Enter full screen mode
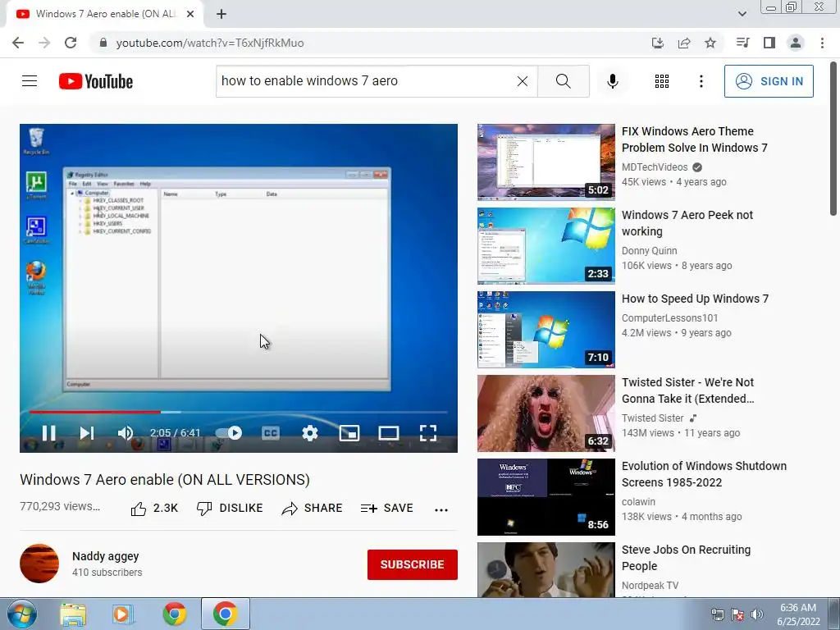The height and width of the screenshot is (630, 840). 428,433
